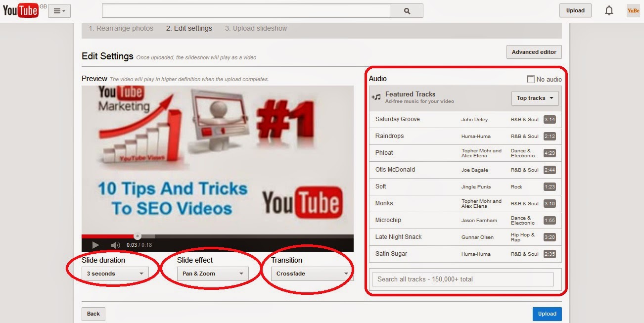Click the Search all tracks field
This screenshot has width=644, height=323.
462,279
